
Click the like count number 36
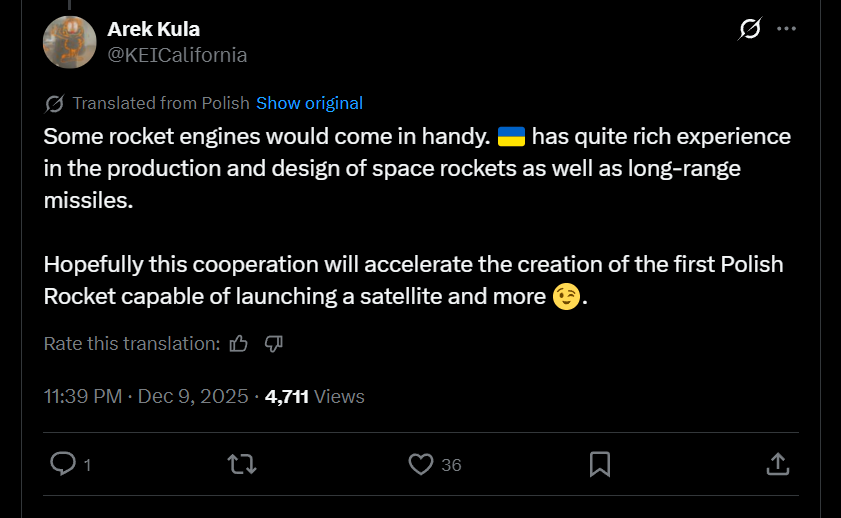pos(451,465)
